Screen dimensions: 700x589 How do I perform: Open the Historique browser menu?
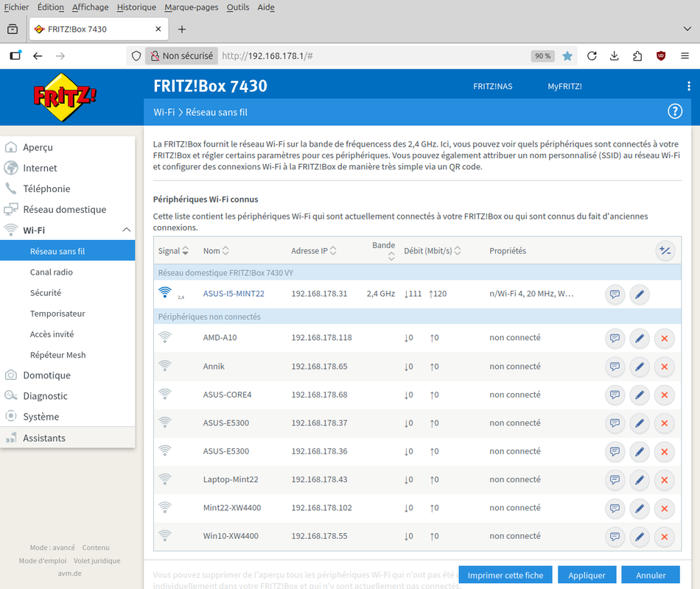tap(136, 7)
